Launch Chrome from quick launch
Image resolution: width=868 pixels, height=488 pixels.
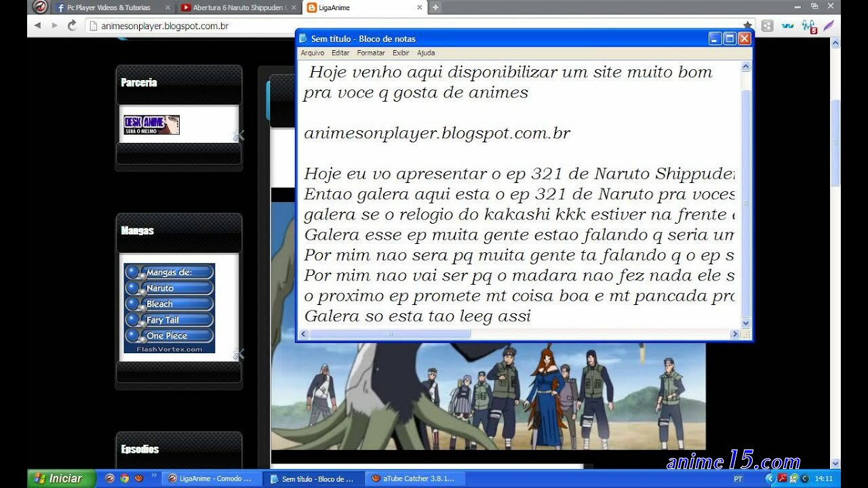click(125, 479)
